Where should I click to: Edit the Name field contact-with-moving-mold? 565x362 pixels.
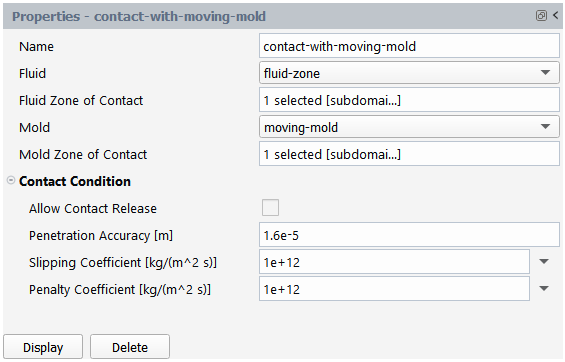coord(409,46)
